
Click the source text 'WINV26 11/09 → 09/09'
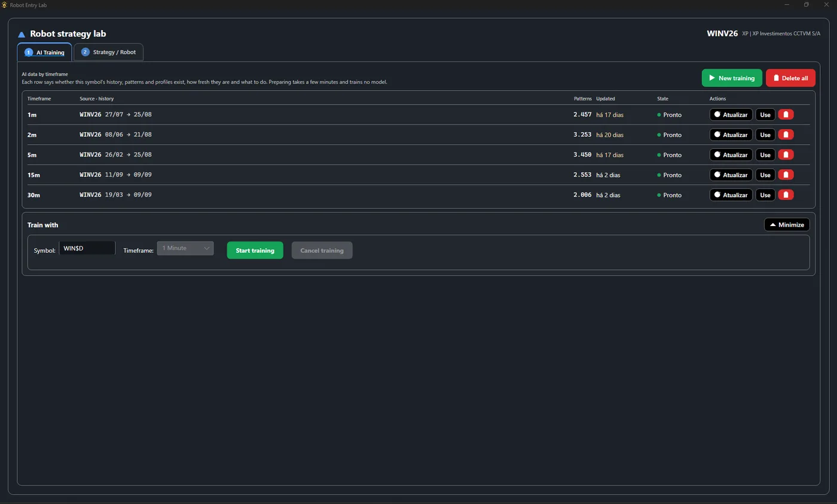pyautogui.click(x=115, y=175)
